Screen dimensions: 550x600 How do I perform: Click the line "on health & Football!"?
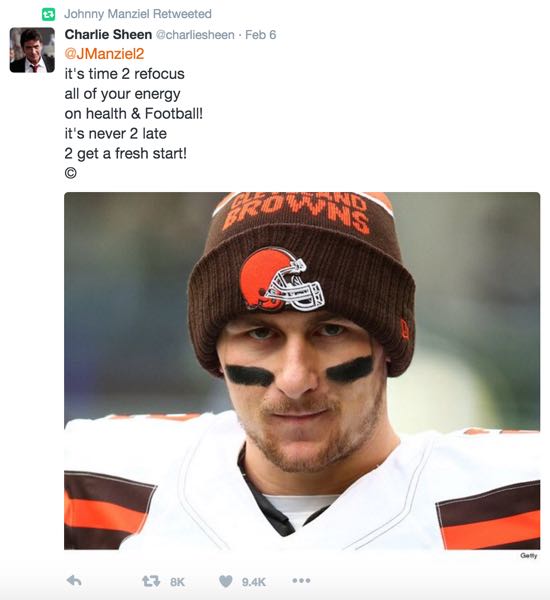pos(134,114)
